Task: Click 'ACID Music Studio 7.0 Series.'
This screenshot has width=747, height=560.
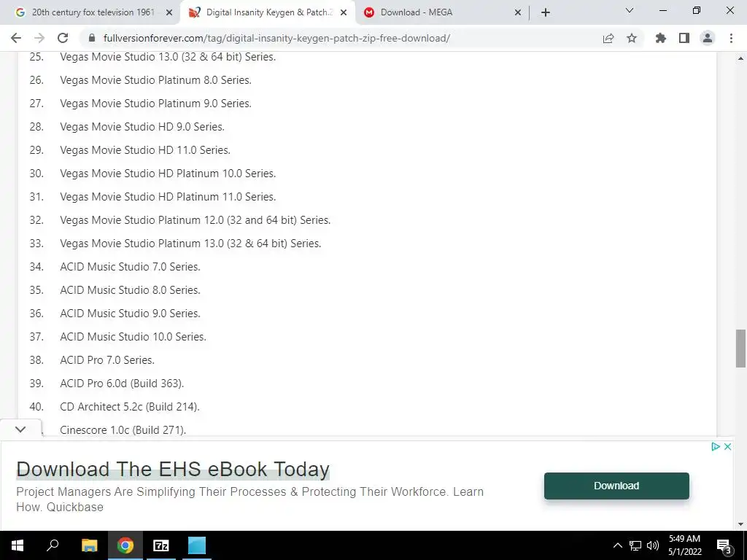Action: pyautogui.click(x=130, y=267)
